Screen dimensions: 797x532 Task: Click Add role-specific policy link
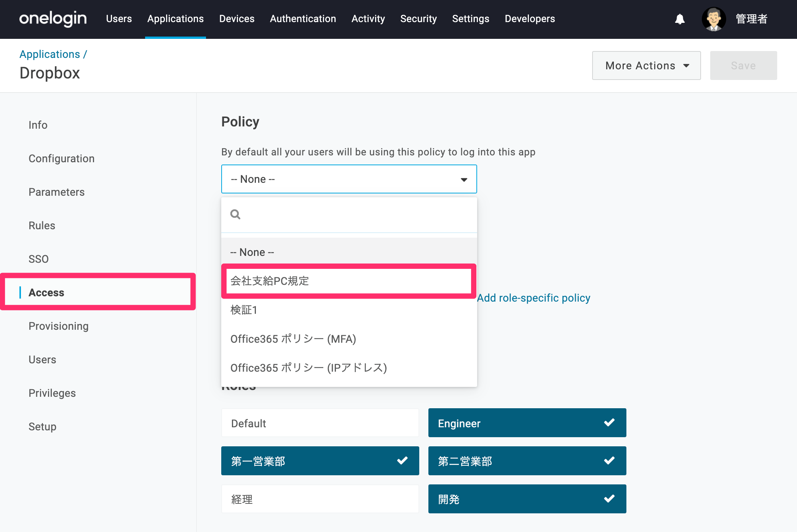tap(534, 298)
